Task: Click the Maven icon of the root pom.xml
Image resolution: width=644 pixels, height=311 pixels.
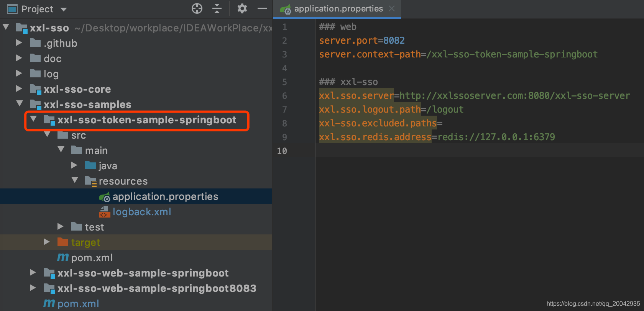Action: (49, 304)
